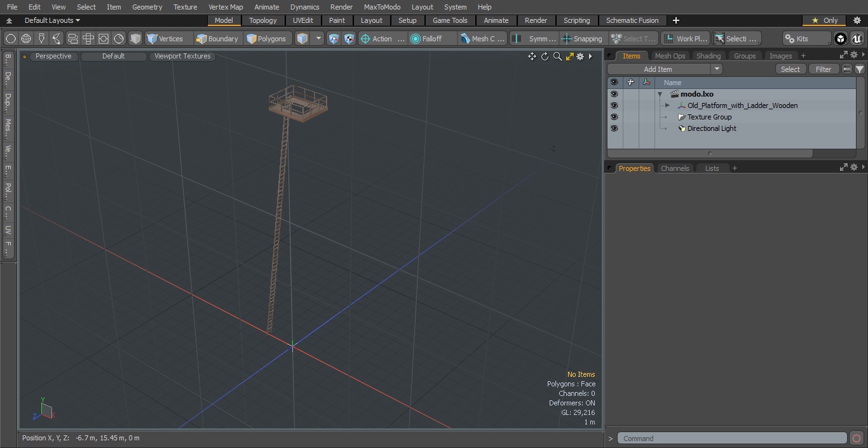Screen dimensions: 868x448
Task: Click the filter funnel icon in Items panel
Action: (x=860, y=69)
